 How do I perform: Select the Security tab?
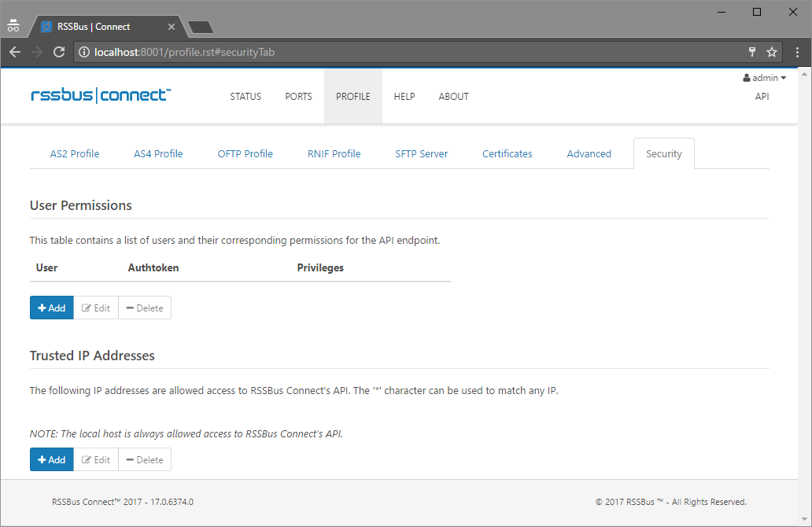[x=664, y=153]
